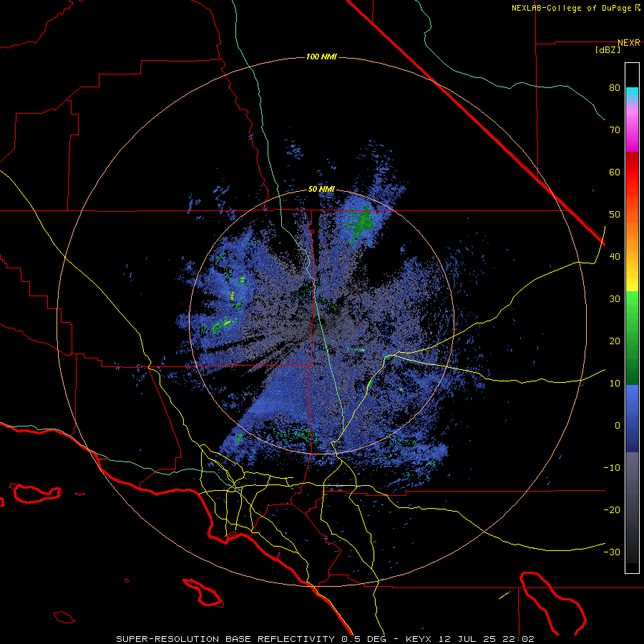Viewport: 644px width, 644px height.
Task: Click the -10 dBZ scale label
Action: point(612,468)
